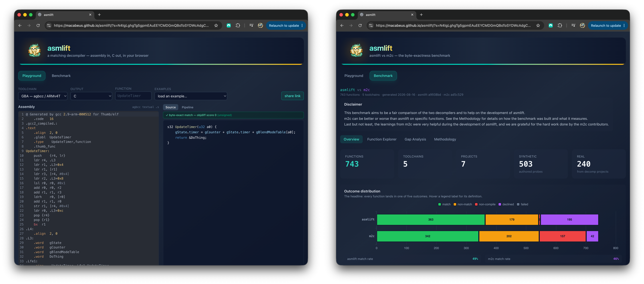Reload the page in the right browser window
The image size is (644, 284).
click(x=360, y=25)
